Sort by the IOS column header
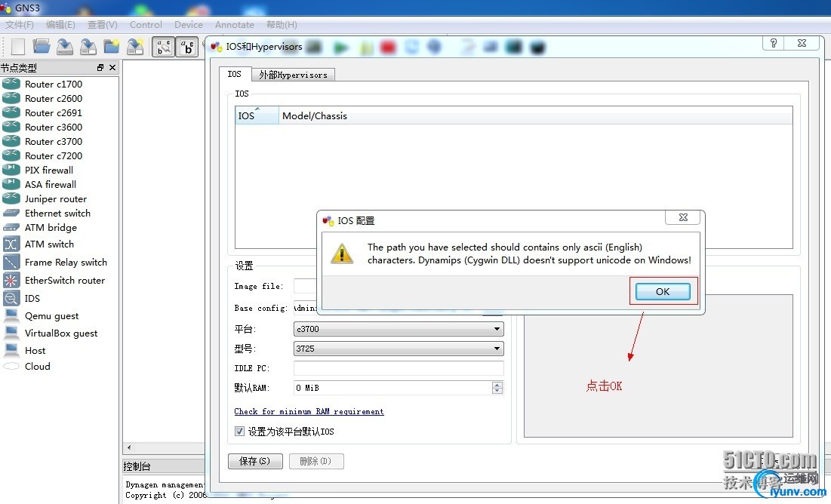This screenshot has height=504, width=831. coord(257,115)
